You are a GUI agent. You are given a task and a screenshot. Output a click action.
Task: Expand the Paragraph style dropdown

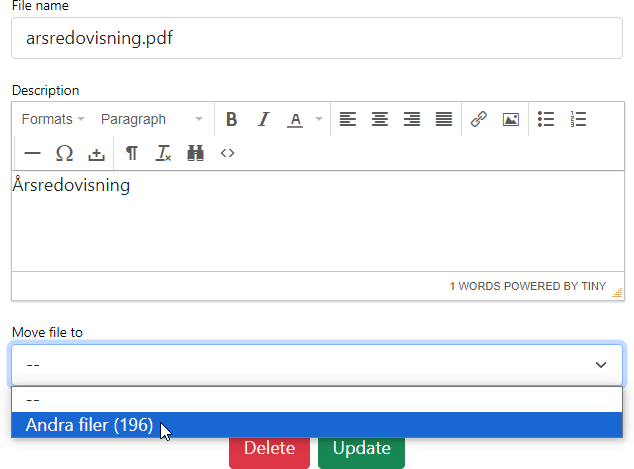pyautogui.click(x=151, y=119)
